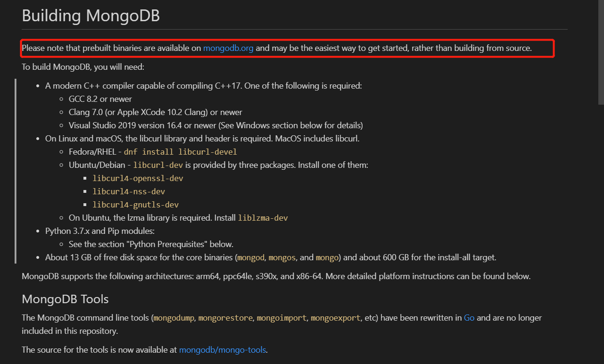The width and height of the screenshot is (604, 364).
Task: Click the Building MongoDB heading
Action: coord(91,16)
